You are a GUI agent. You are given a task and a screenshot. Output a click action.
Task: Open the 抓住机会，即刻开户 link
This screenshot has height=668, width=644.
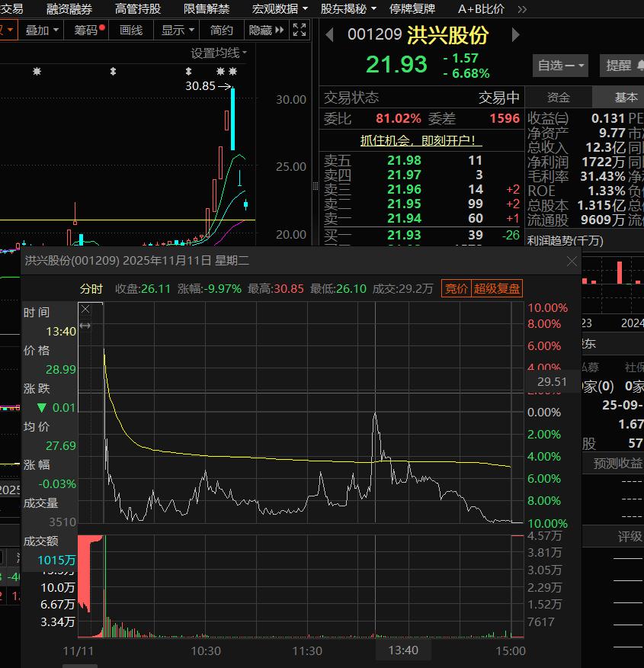[x=421, y=140]
